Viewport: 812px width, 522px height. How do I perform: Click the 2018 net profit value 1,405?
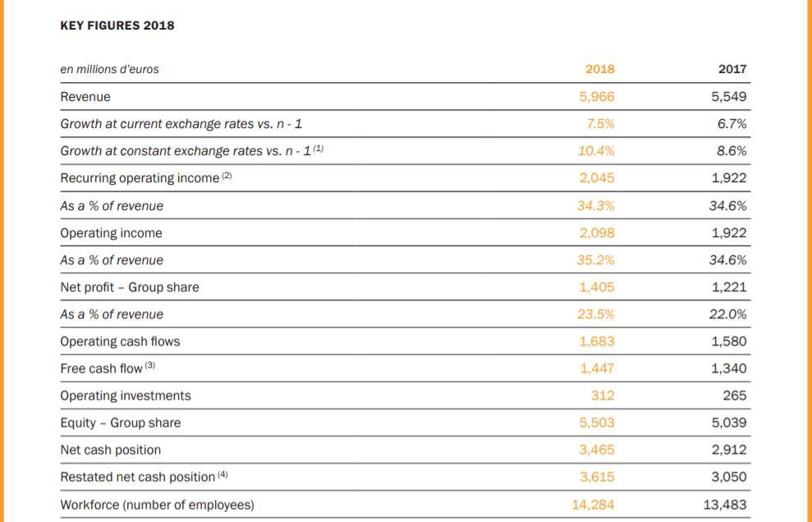pyautogui.click(x=597, y=287)
